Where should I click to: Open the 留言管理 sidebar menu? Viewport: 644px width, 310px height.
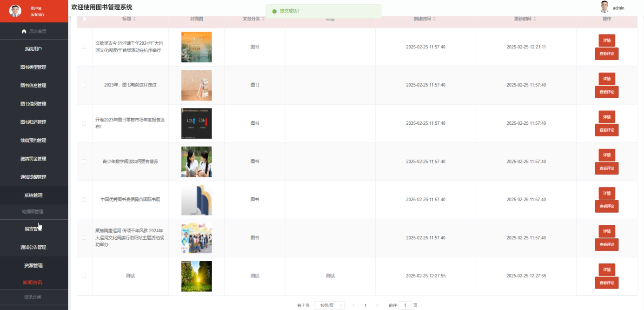pos(34,229)
